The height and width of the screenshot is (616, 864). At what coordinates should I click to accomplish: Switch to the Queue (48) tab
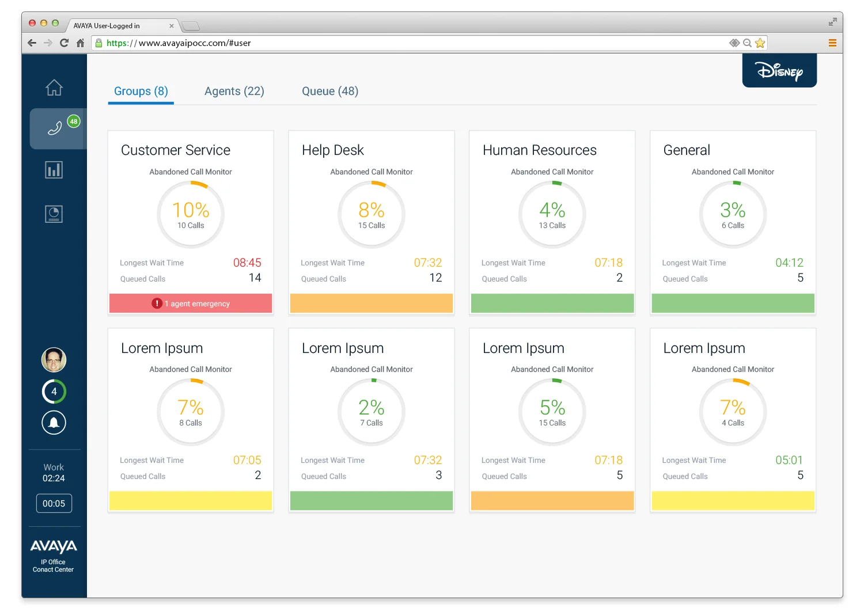tap(330, 91)
